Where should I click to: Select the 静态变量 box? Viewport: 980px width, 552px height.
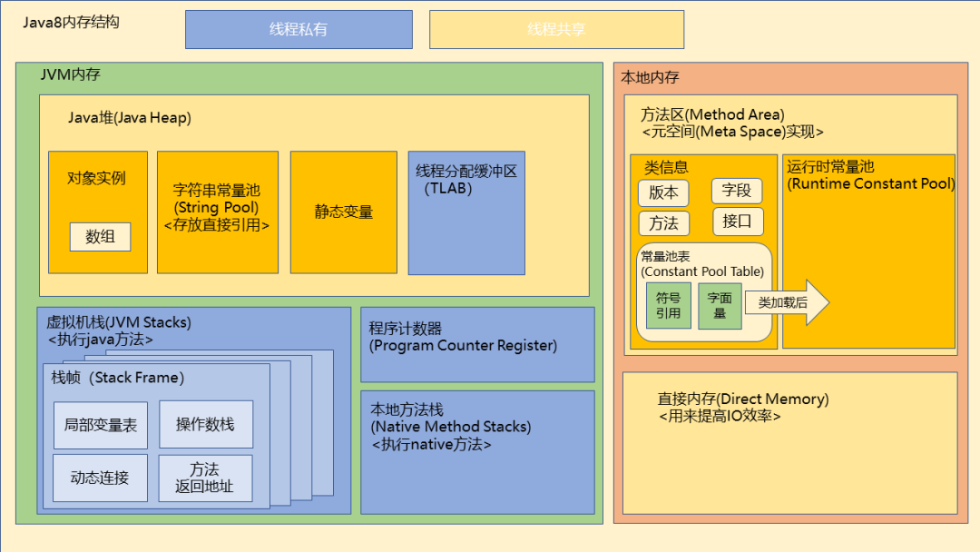coord(343,212)
